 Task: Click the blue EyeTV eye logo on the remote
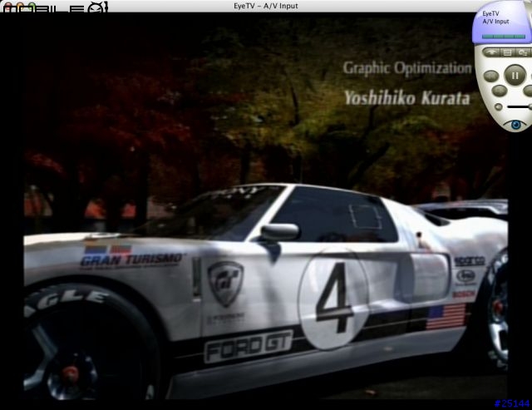point(515,125)
